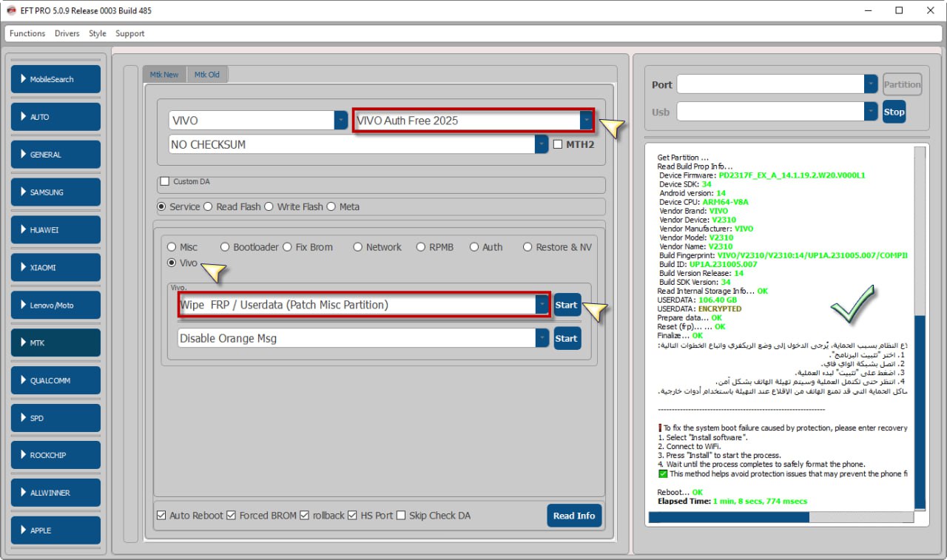Open the XIAOMI sidebar section
Viewport: 947px width, 560px height.
pos(55,267)
